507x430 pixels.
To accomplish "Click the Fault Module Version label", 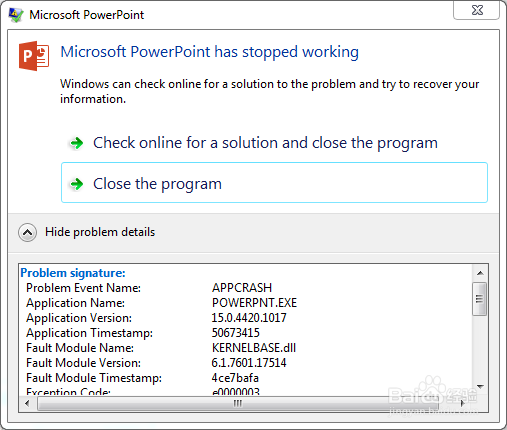I will click(84, 363).
